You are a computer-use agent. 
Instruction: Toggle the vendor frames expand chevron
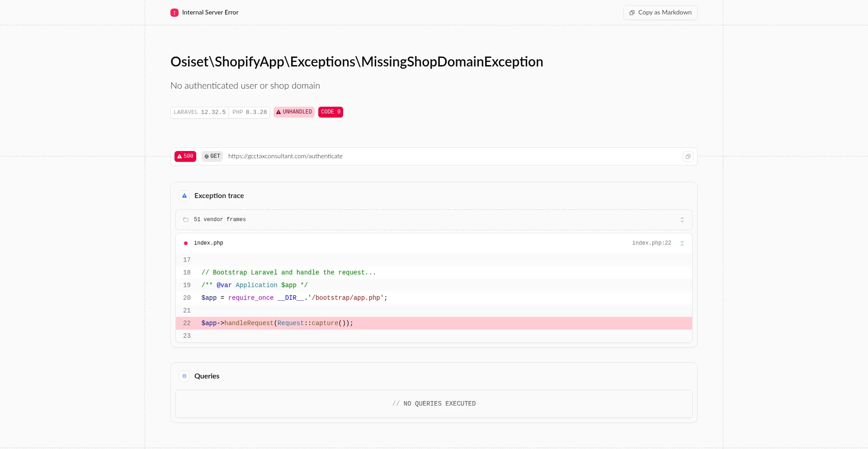(x=682, y=220)
